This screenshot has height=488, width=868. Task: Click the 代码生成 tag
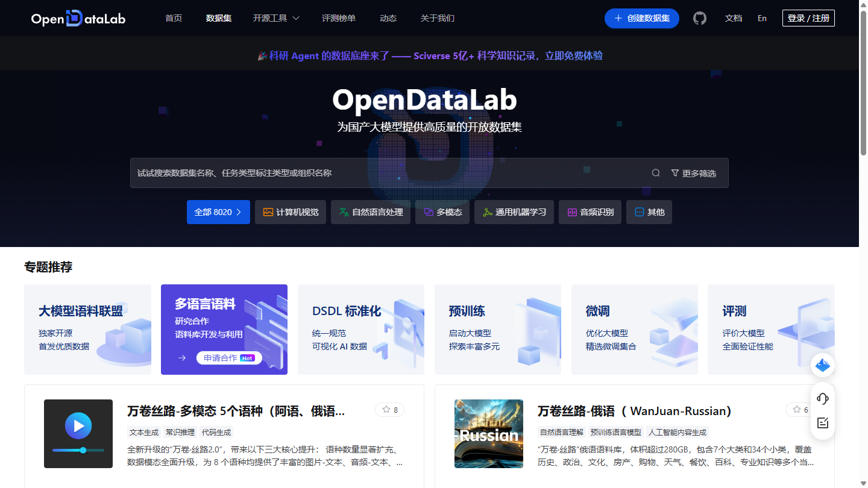coord(216,432)
